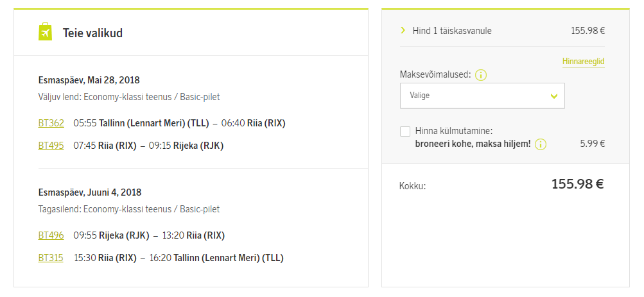
Task: Click the Tagasilend Economy-klassi text
Action: [129, 209]
